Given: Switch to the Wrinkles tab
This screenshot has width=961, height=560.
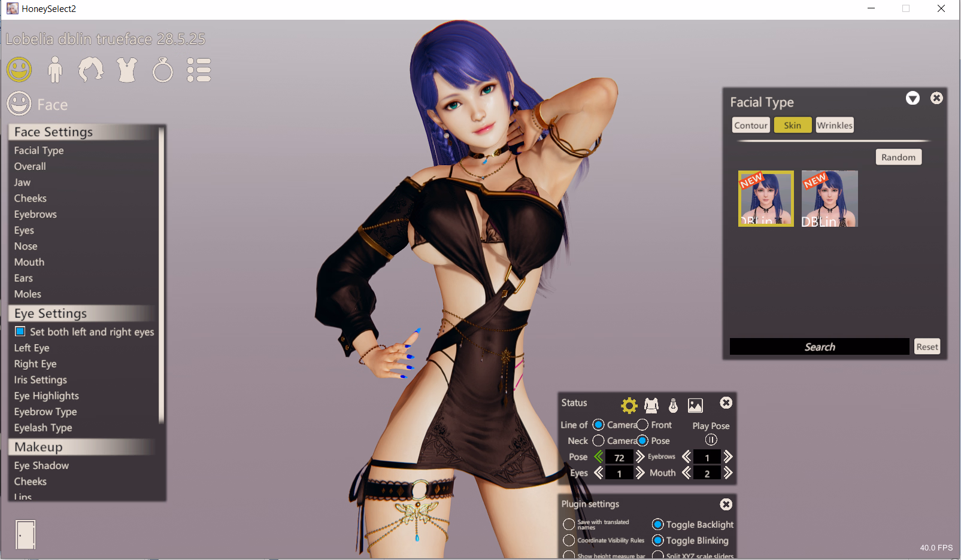Looking at the screenshot, I should pyautogui.click(x=834, y=125).
